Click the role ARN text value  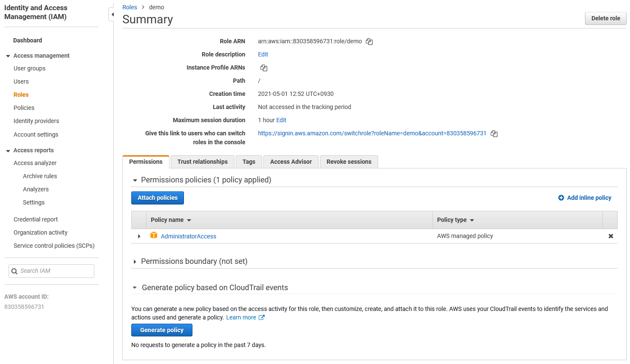click(x=310, y=41)
